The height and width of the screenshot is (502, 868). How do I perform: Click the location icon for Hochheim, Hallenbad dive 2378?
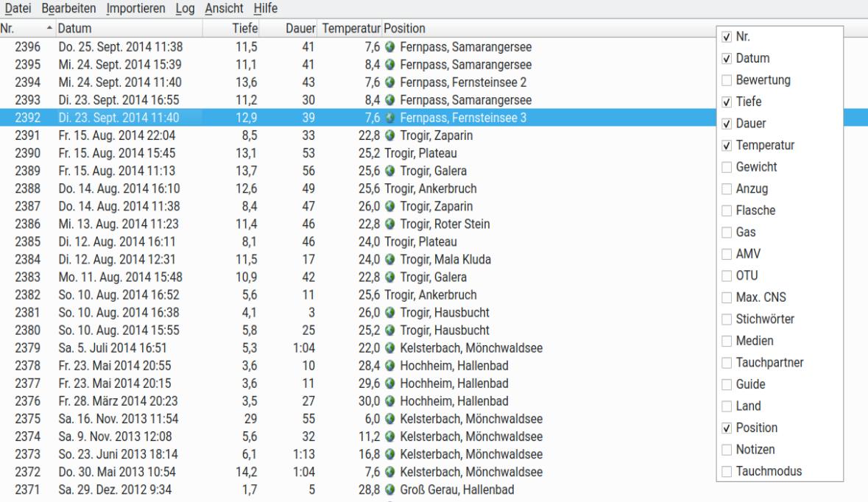pos(388,366)
